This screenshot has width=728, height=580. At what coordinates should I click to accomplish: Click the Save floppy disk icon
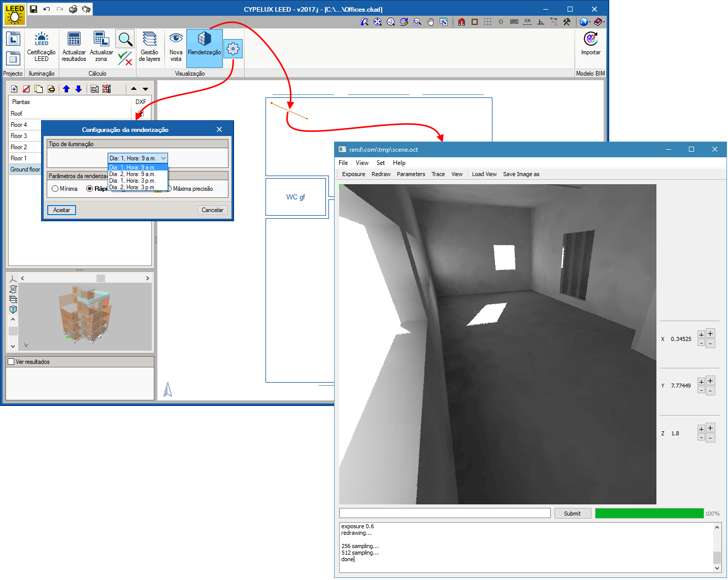(34, 9)
